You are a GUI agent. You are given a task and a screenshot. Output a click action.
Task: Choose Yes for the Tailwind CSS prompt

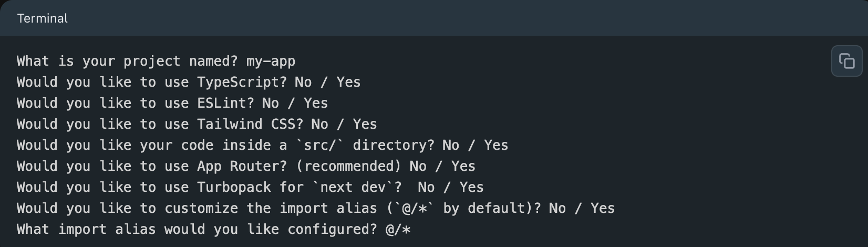point(365,124)
